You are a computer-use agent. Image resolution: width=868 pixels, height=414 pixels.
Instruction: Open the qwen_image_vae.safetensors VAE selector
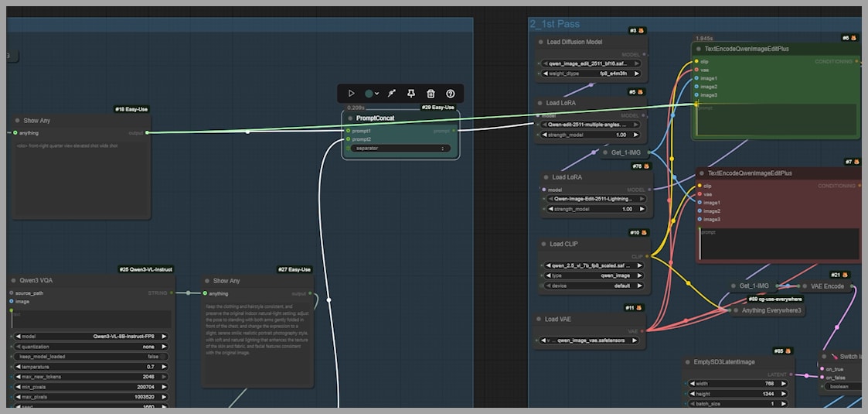591,340
